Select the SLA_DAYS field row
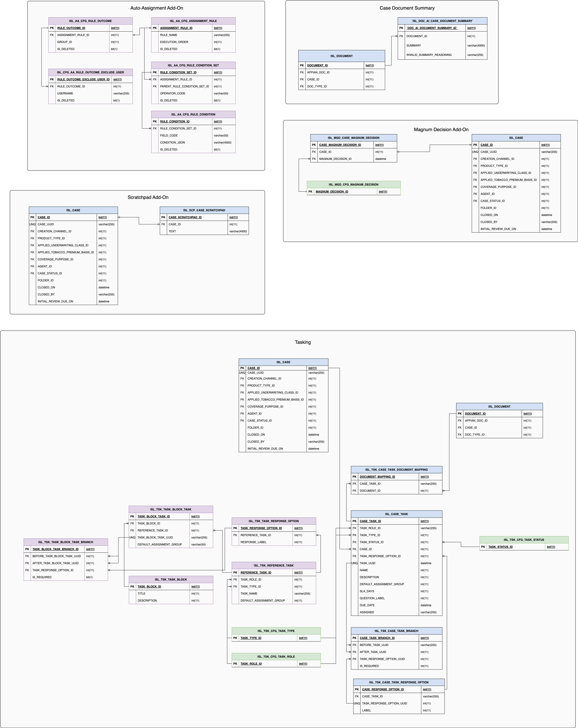Viewport: 578px width, 728px height. tap(397, 591)
